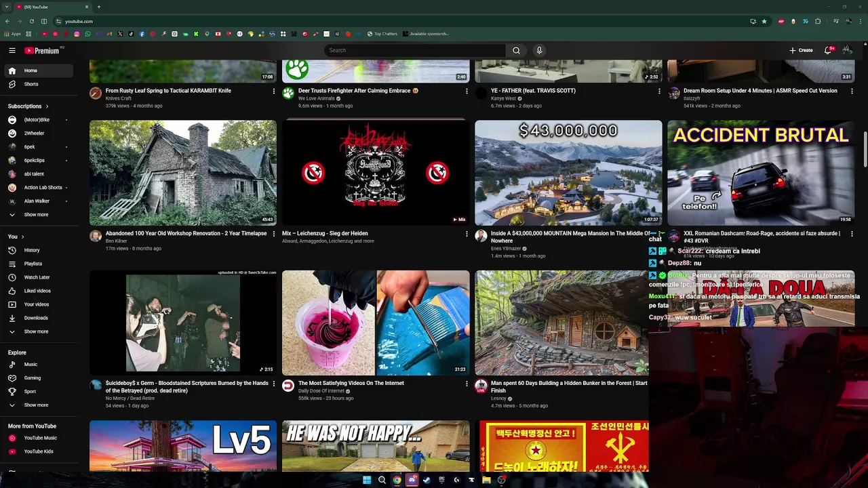Open the Top Chatters bookmark

coord(382,33)
